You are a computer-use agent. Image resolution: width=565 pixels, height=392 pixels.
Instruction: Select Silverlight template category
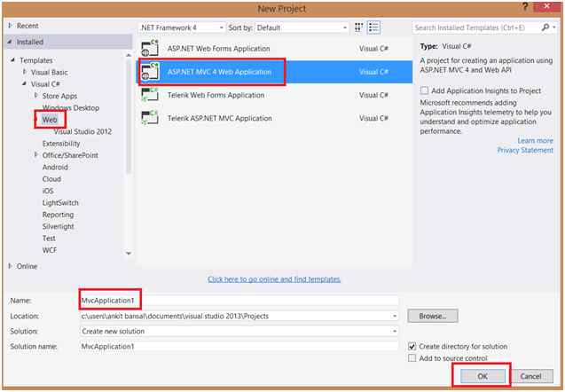(58, 227)
